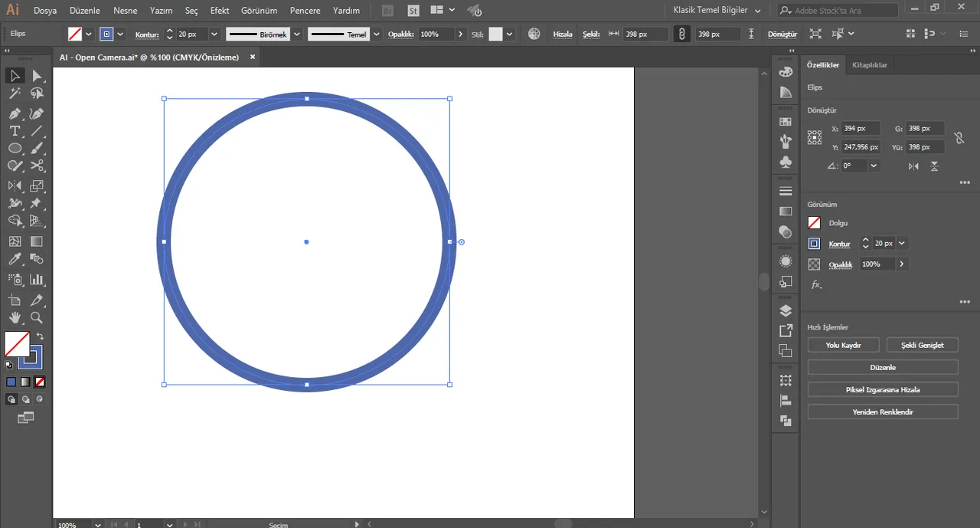The height and width of the screenshot is (528, 980).
Task: Open the Görünüm menu
Action: coord(259,11)
